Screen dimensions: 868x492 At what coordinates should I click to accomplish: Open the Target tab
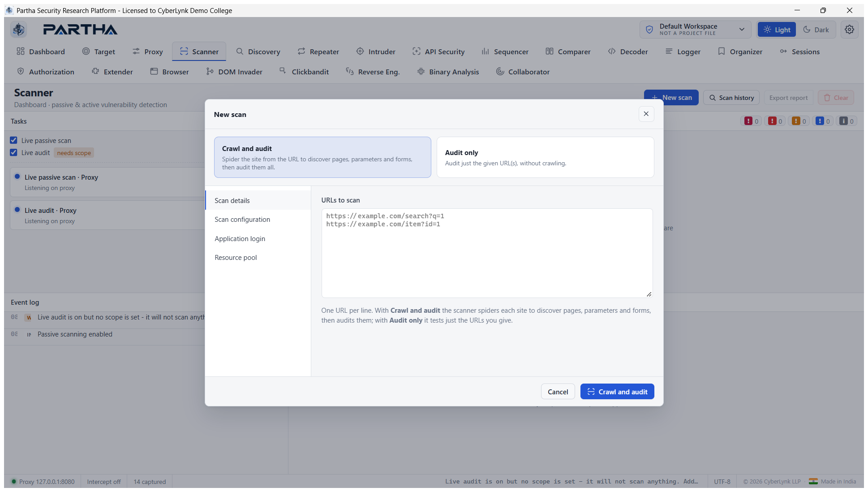(x=99, y=52)
